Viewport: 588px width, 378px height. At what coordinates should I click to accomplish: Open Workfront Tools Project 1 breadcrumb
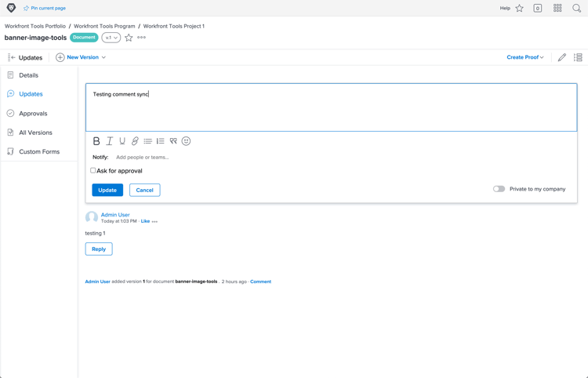(x=173, y=26)
